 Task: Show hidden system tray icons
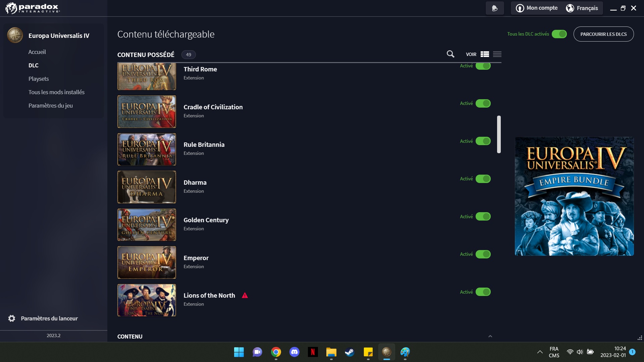point(540,352)
